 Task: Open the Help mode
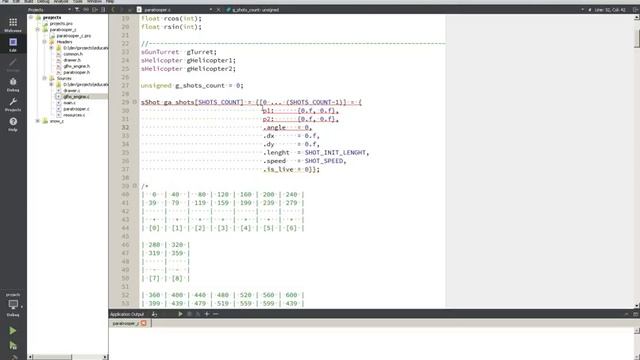[13, 124]
